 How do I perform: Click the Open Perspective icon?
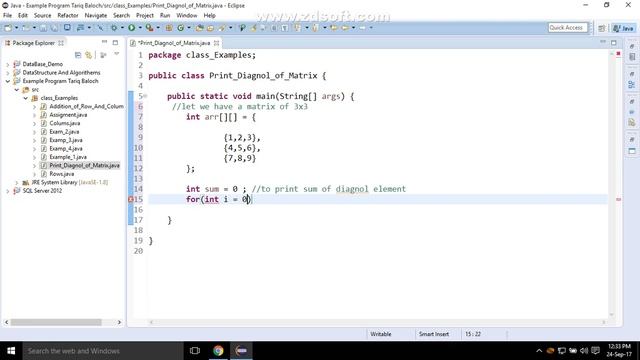pos(602,28)
